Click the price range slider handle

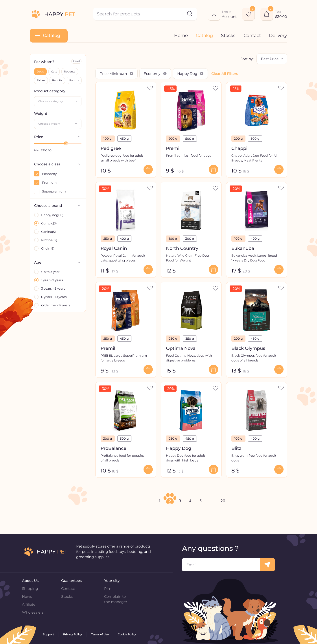point(66,143)
